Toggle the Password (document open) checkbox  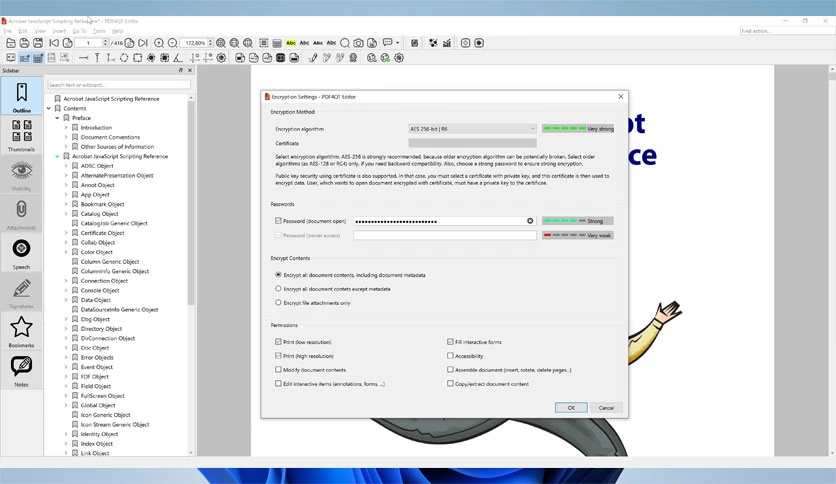(x=278, y=221)
